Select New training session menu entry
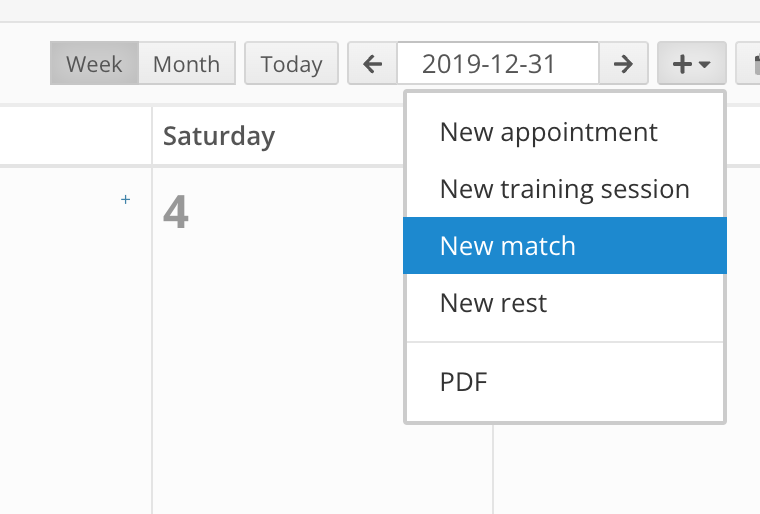This screenshot has height=514, width=760. 565,189
